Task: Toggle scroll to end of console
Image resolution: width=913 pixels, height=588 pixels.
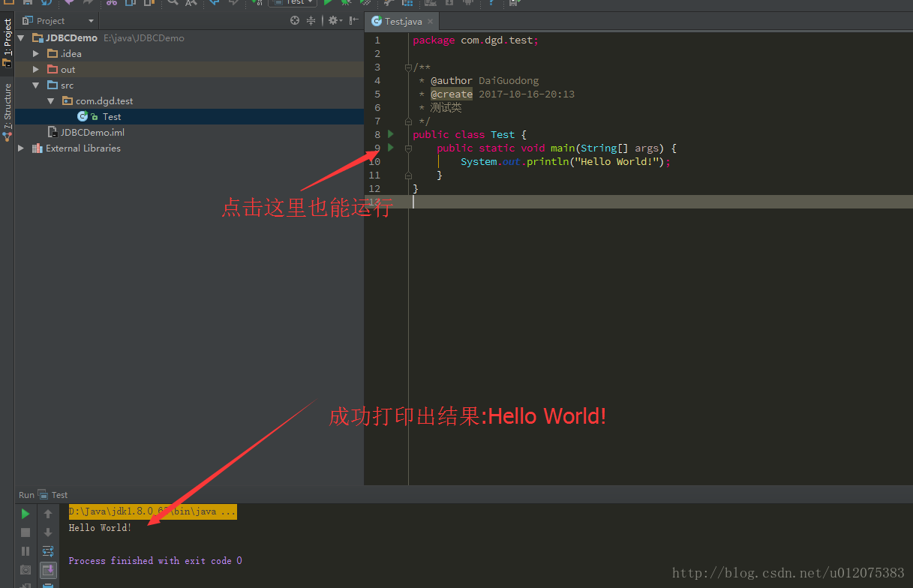Action: [48, 570]
